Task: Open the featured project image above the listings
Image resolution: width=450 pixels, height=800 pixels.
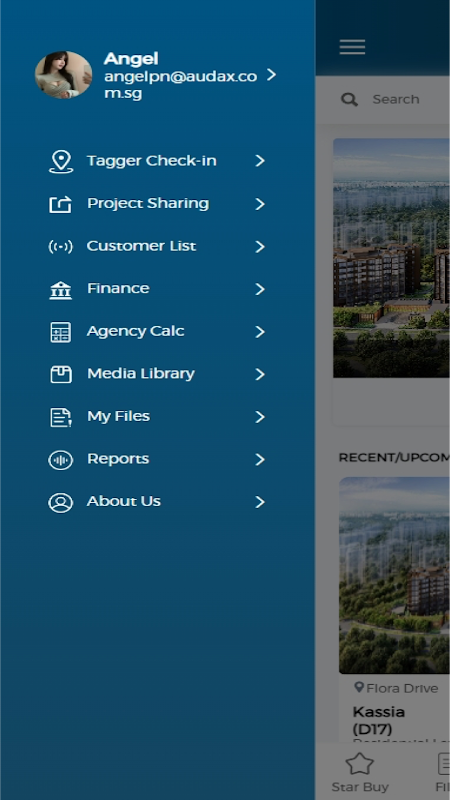Action: click(x=391, y=258)
